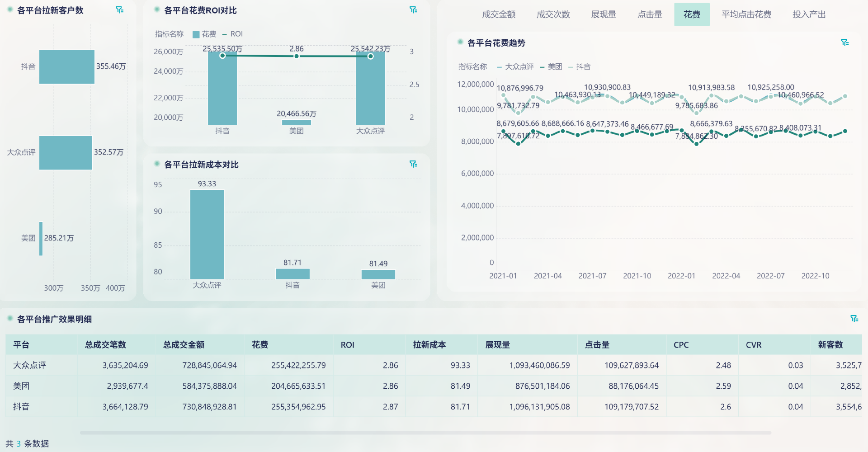This screenshot has width=868, height=452.
Task: Click the 总成交金额 column header
Action: (184, 345)
